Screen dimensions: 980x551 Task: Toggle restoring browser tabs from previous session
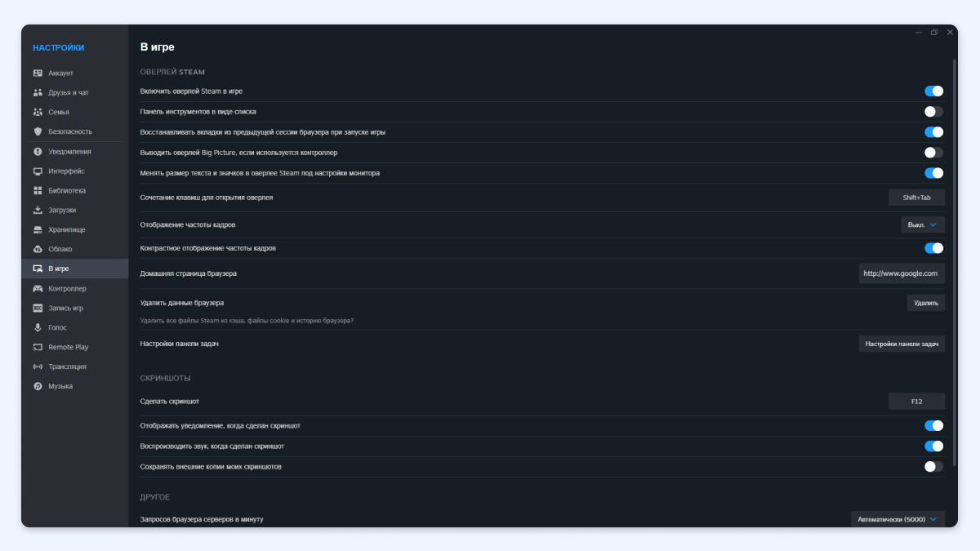tap(933, 132)
